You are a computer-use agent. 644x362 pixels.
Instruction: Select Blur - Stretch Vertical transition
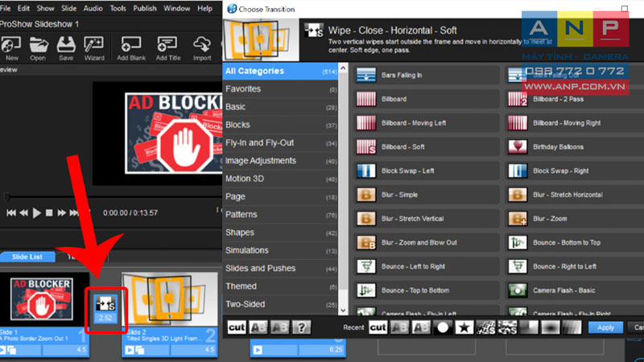427,219
